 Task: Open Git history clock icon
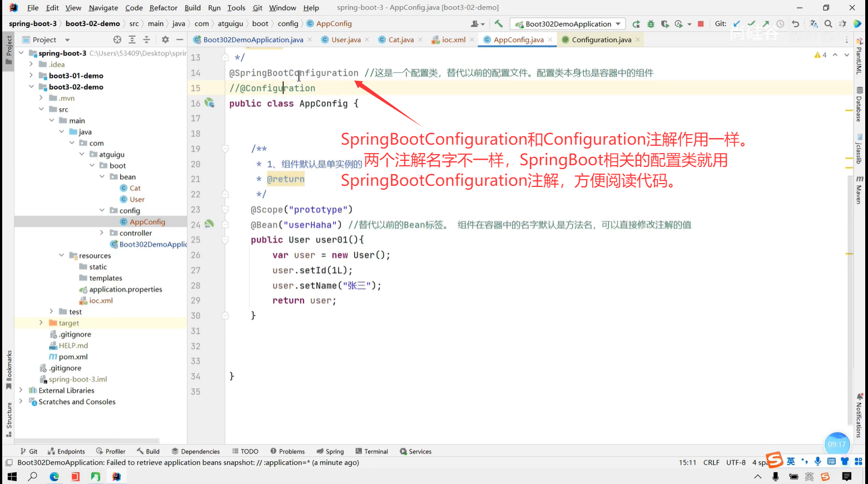(780, 24)
